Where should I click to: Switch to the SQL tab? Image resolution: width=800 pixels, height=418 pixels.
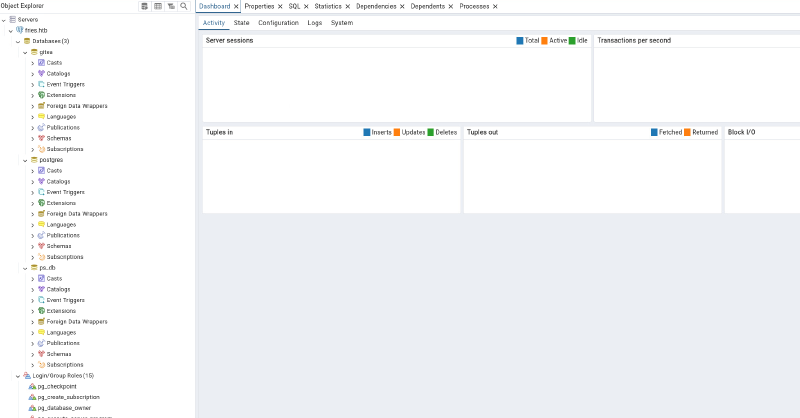tap(294, 6)
